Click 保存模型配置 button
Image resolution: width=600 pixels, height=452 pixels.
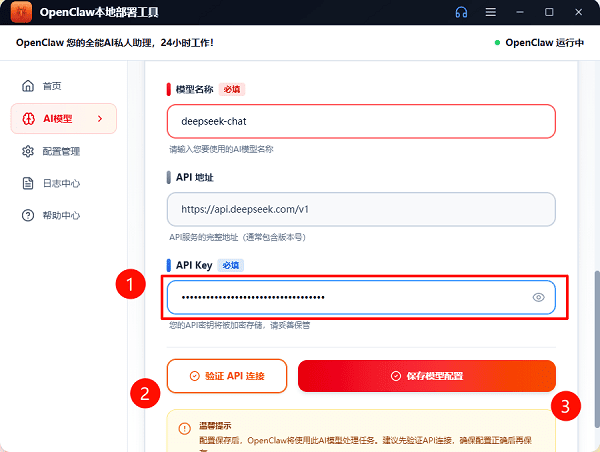(x=426, y=376)
